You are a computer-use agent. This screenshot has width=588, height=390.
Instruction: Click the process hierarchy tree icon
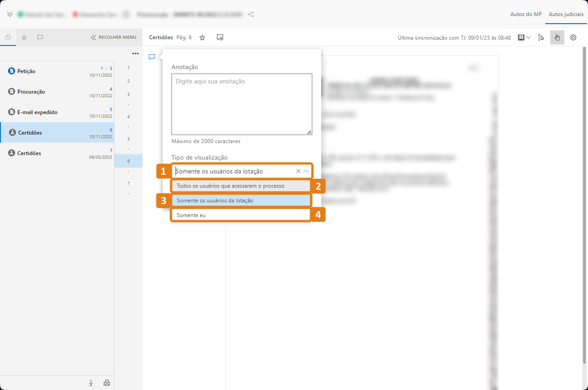251,14
